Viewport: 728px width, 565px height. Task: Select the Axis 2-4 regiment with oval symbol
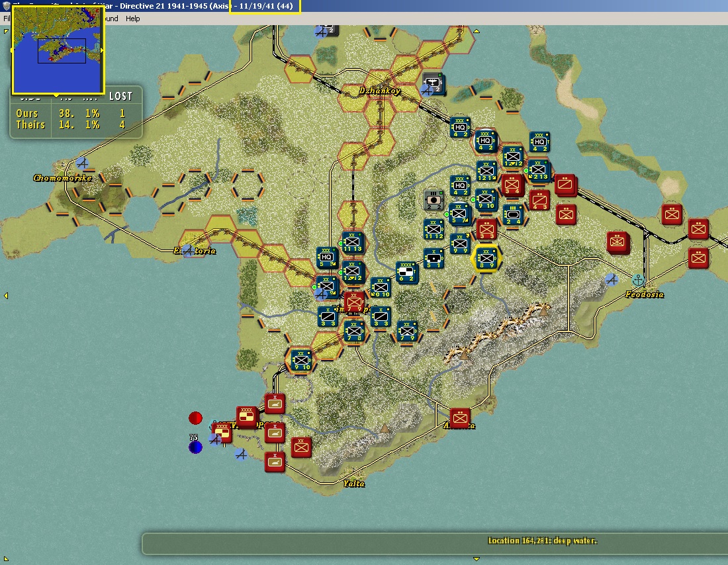513,214
